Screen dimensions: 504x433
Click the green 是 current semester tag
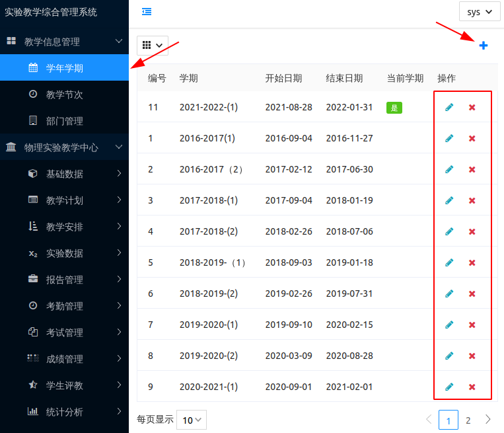[394, 108]
